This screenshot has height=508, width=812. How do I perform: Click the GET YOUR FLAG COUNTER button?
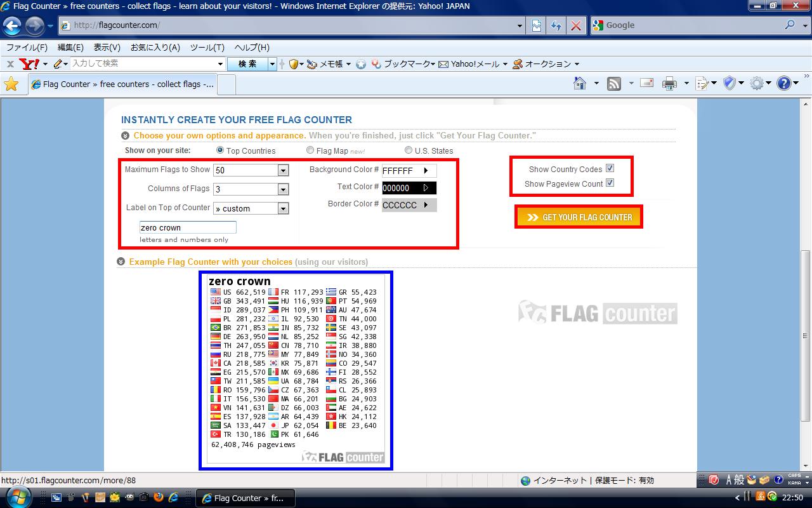point(579,217)
